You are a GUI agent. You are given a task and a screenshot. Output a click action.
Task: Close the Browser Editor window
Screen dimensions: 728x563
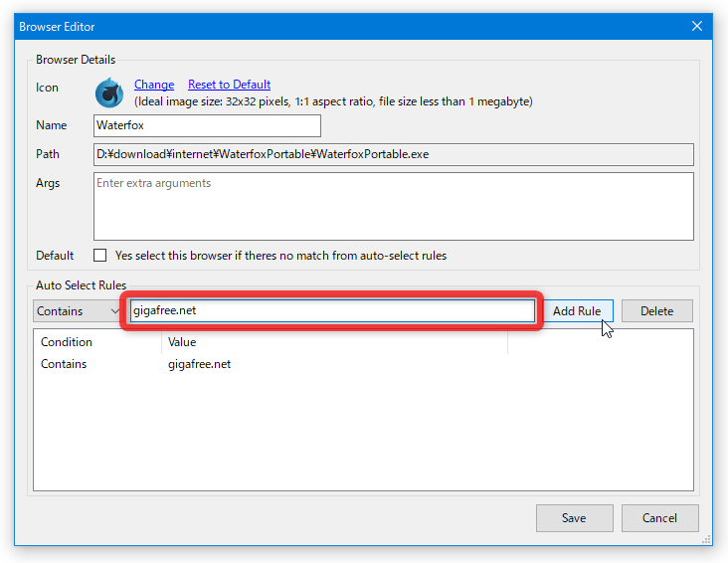tap(697, 26)
